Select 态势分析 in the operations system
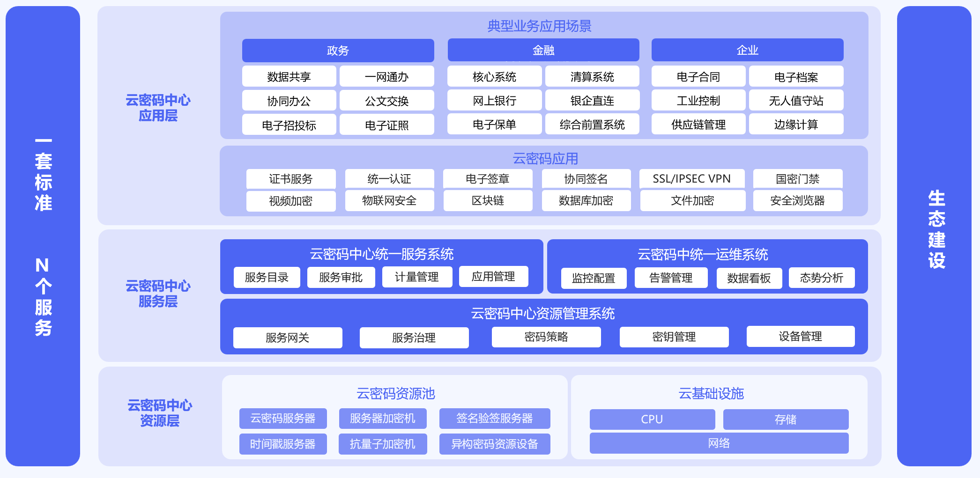The width and height of the screenshot is (980, 478). (821, 278)
